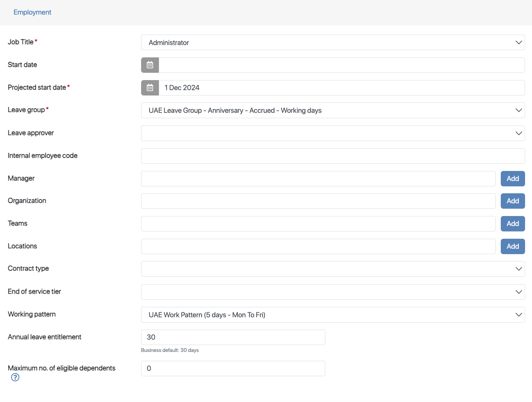Click the Projected start date field

(x=341, y=88)
